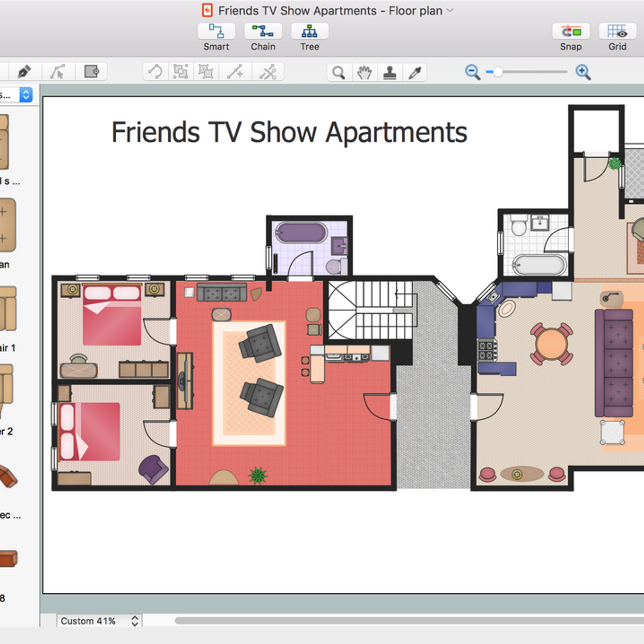644x644 pixels.
Task: Select the Tree connector tool
Action: 310,31
